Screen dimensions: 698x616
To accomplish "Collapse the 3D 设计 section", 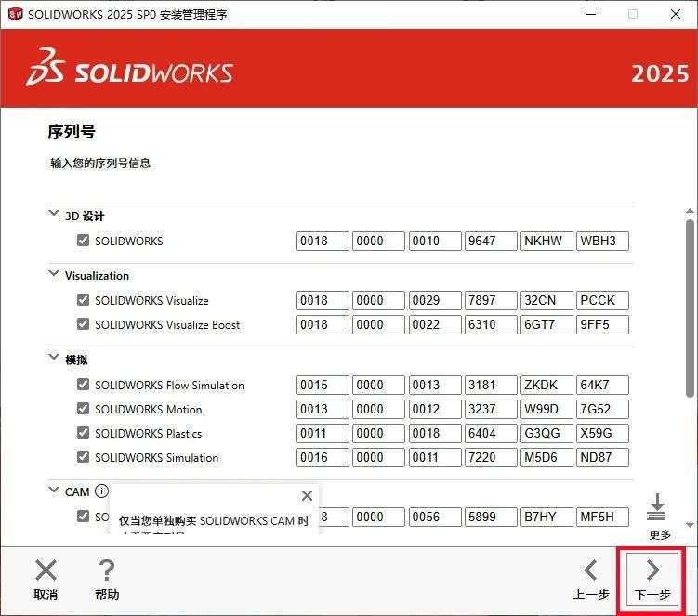I will tap(53, 213).
